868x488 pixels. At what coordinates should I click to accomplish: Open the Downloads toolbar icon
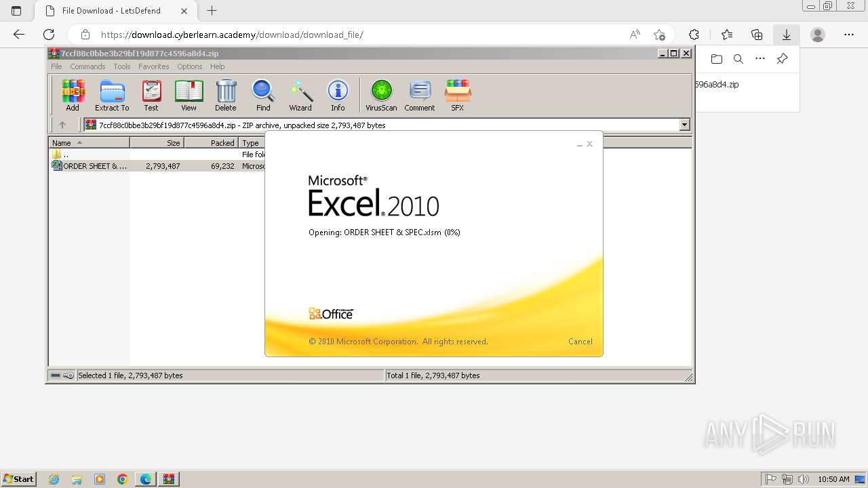pyautogui.click(x=787, y=35)
